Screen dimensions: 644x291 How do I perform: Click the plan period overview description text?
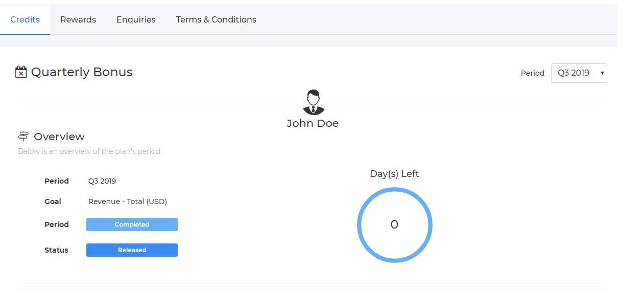click(90, 151)
